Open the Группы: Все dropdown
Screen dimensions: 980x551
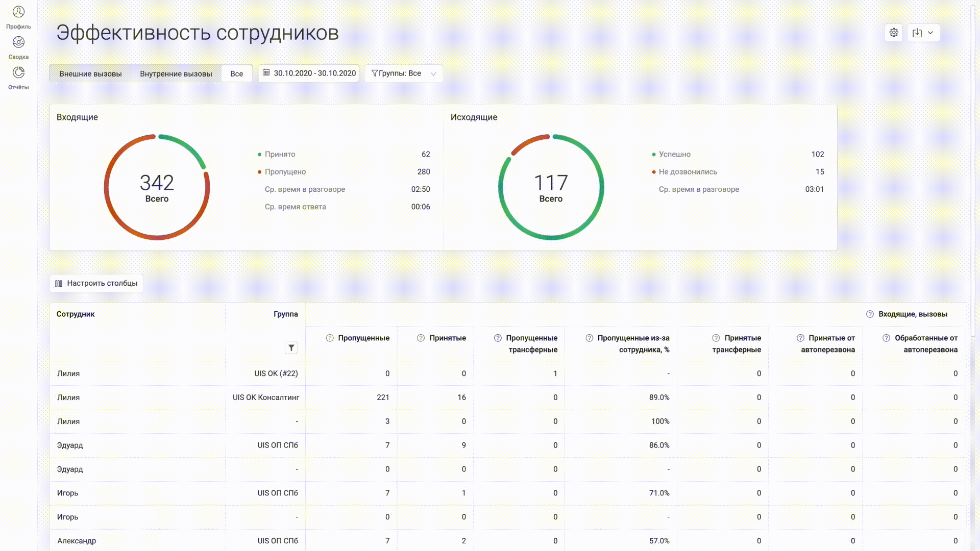tap(403, 73)
